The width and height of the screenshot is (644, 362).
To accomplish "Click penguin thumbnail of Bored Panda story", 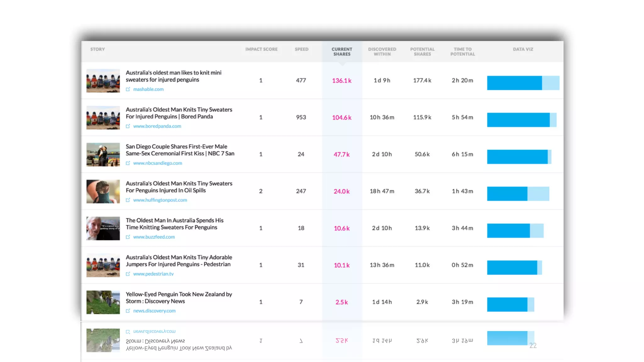I will pos(103,118).
